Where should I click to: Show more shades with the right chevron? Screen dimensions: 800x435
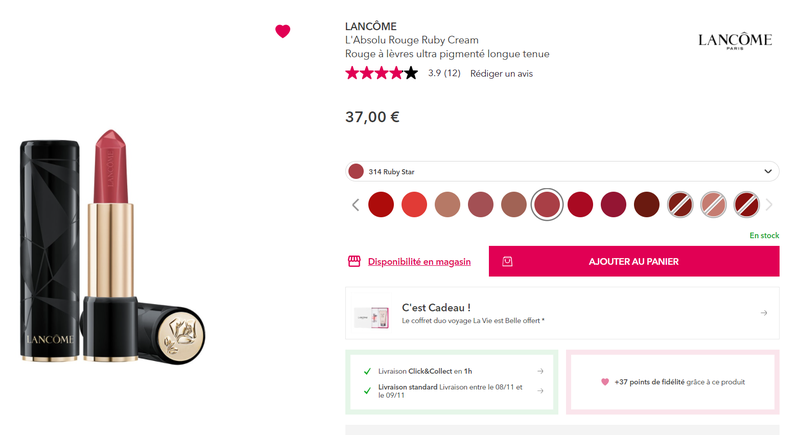click(x=769, y=205)
